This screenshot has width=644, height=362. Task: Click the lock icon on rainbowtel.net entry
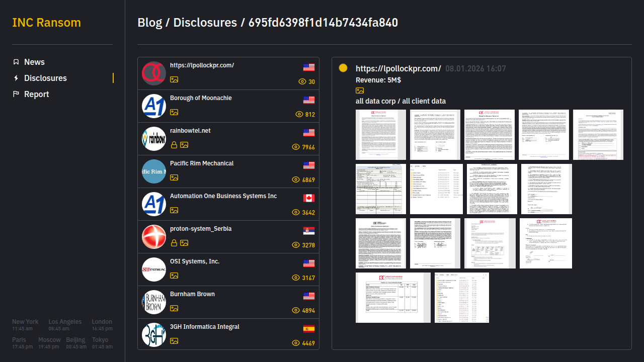(x=174, y=145)
